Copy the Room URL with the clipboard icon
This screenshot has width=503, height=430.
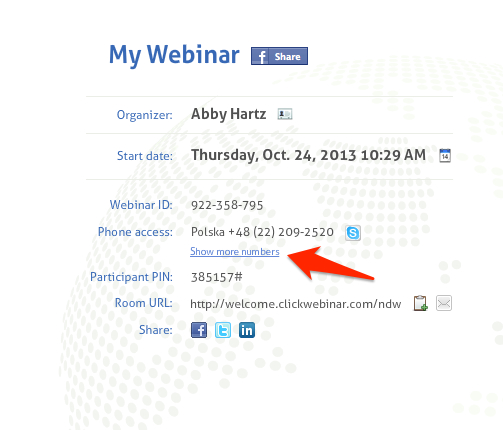point(420,303)
